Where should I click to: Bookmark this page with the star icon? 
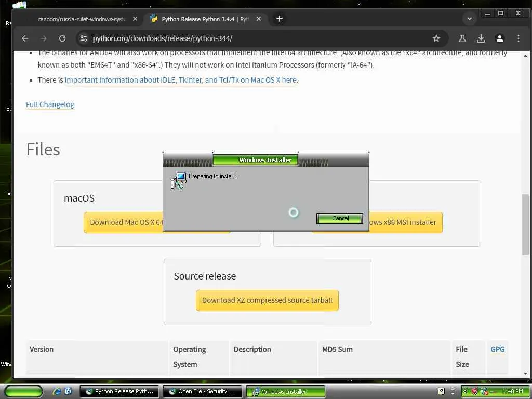(x=436, y=38)
